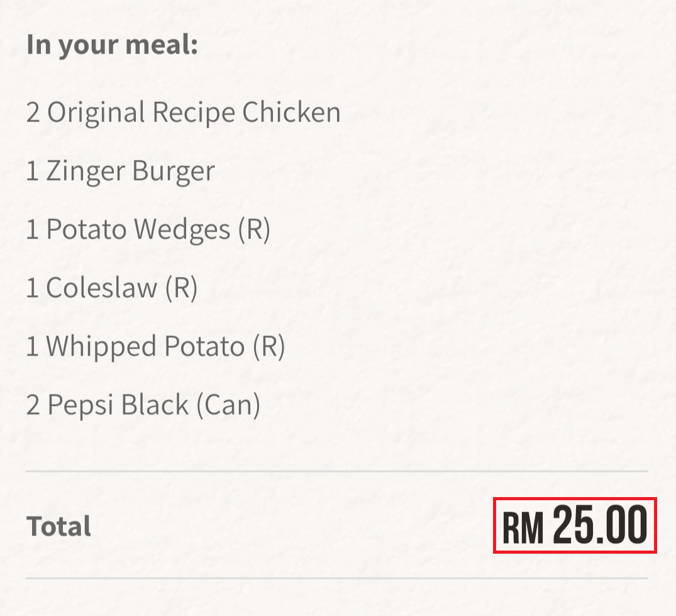Click the RM currency prefix

tap(523, 529)
